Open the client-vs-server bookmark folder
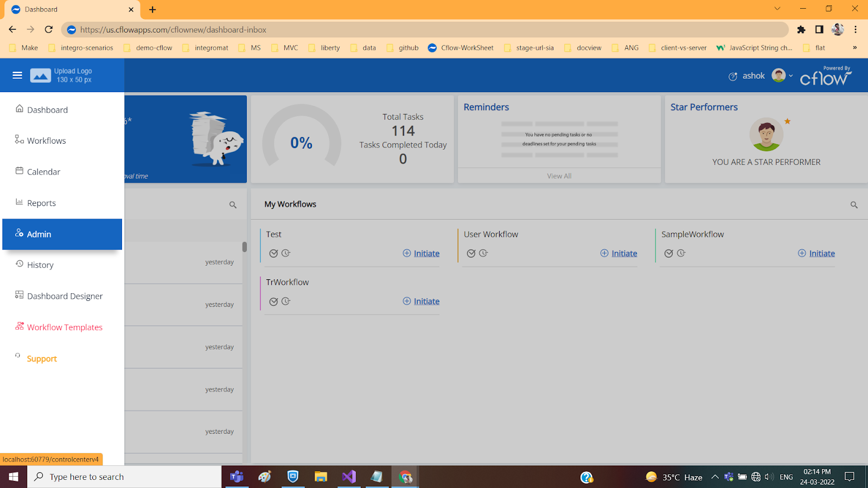The height and width of the screenshot is (488, 868). pyautogui.click(x=678, y=48)
